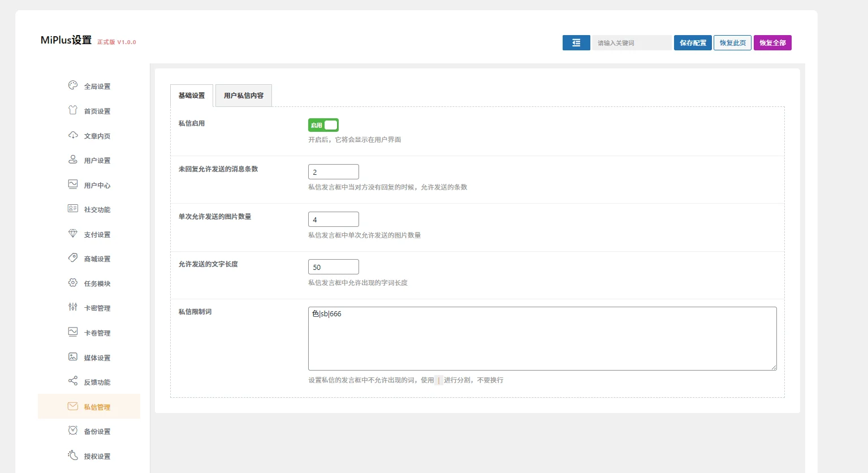This screenshot has height=473, width=868.
Task: Select the diamond icon for 支付设置
Action: coord(73,234)
